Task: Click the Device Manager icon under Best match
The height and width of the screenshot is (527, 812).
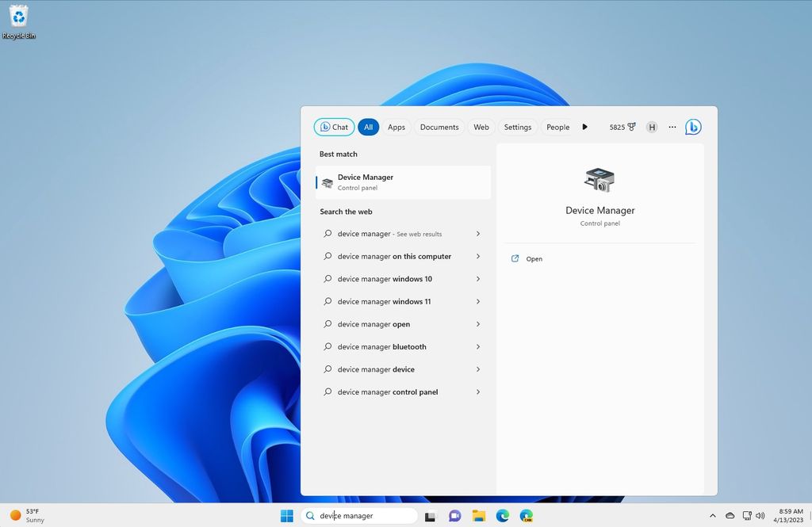Action: click(x=327, y=181)
